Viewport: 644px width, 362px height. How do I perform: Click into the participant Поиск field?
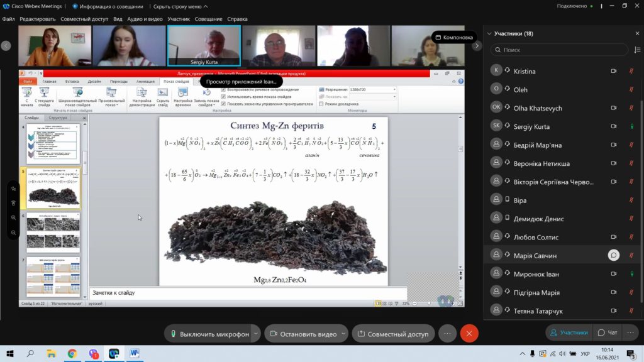559,50
